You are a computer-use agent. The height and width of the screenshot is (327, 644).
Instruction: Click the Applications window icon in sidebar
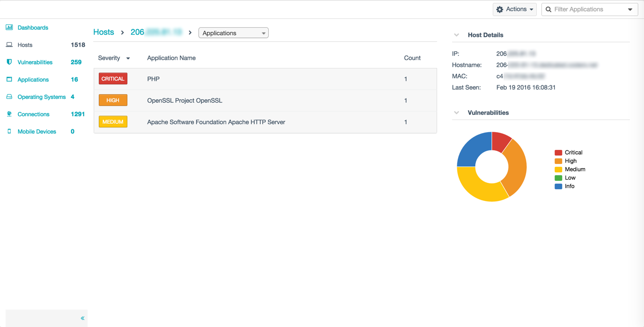(x=9, y=80)
